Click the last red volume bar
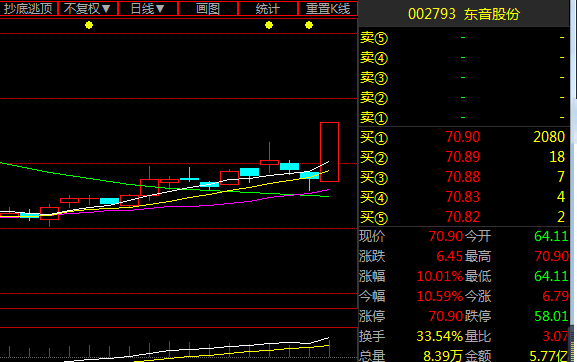The height and width of the screenshot is (362, 577). point(329,348)
